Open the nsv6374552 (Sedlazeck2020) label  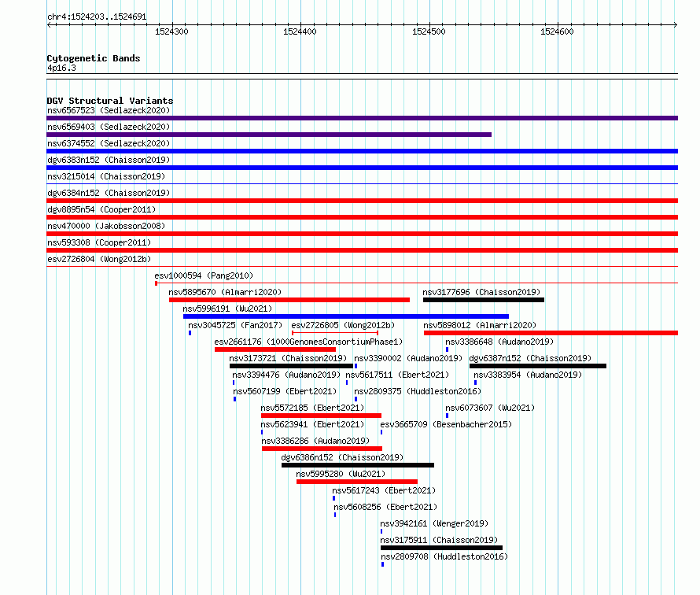coord(109,143)
